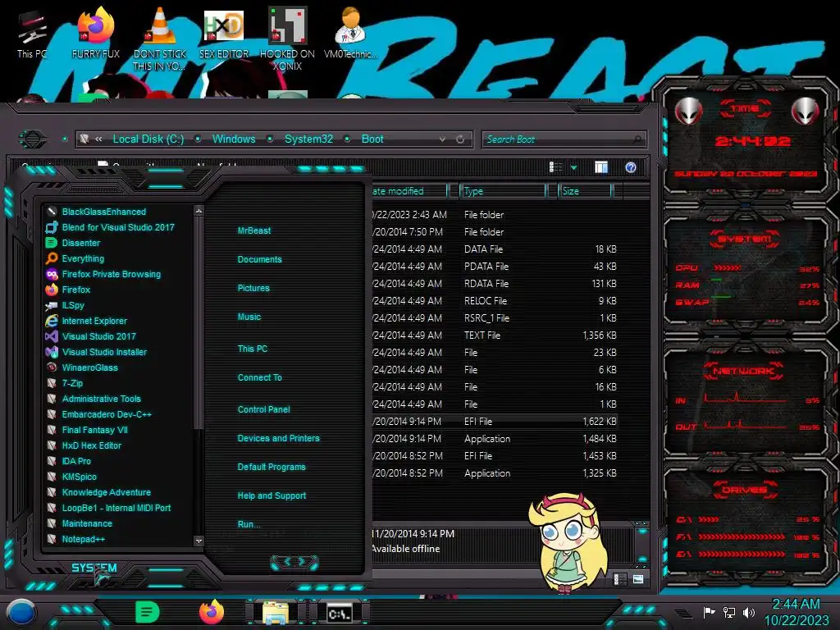The height and width of the screenshot is (630, 840).
Task: Expand the HxD Hex Editor folder
Action: point(84,445)
